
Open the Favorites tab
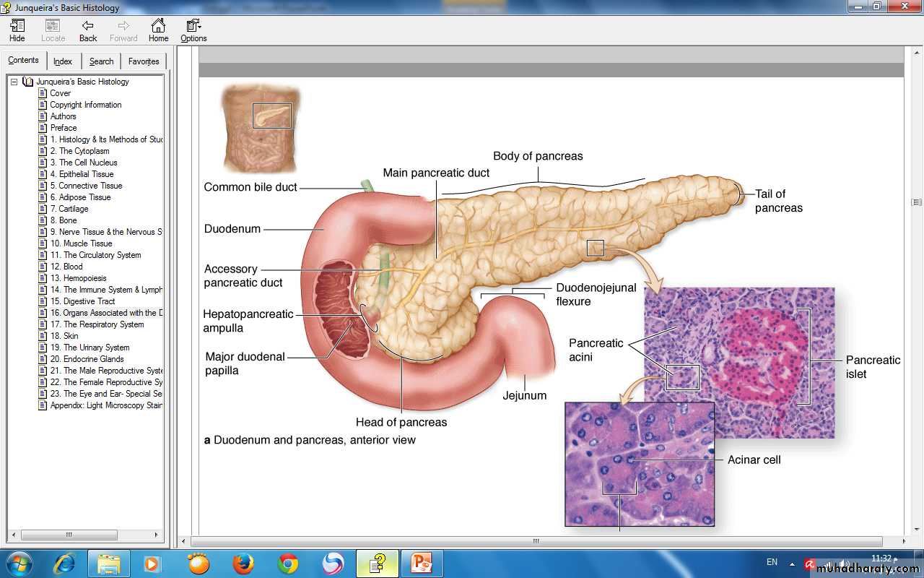coord(144,61)
